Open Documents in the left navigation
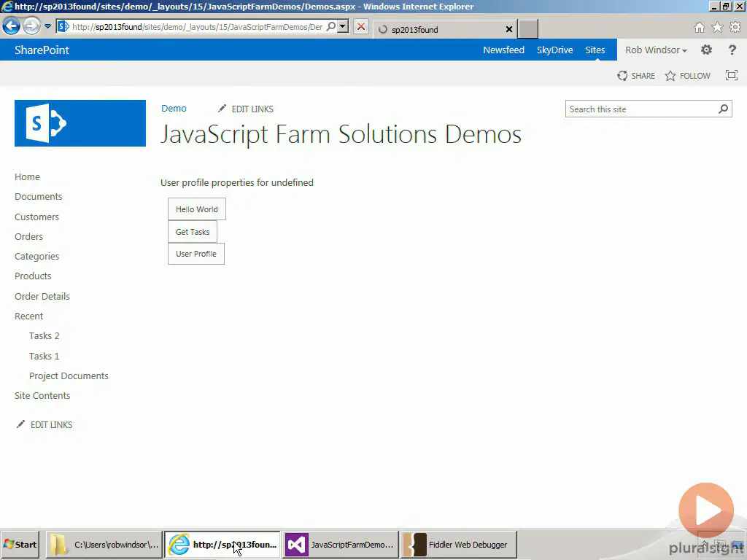Screen dimensions: 747x560 click(x=39, y=197)
